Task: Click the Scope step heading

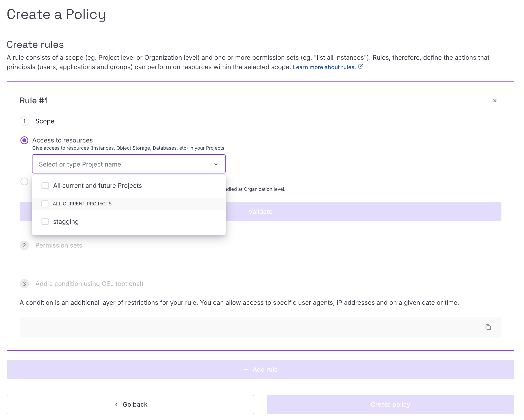Action: coord(45,121)
